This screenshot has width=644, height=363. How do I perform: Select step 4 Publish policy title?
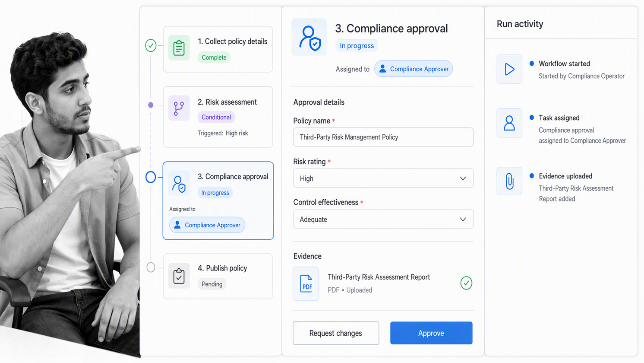click(x=222, y=268)
